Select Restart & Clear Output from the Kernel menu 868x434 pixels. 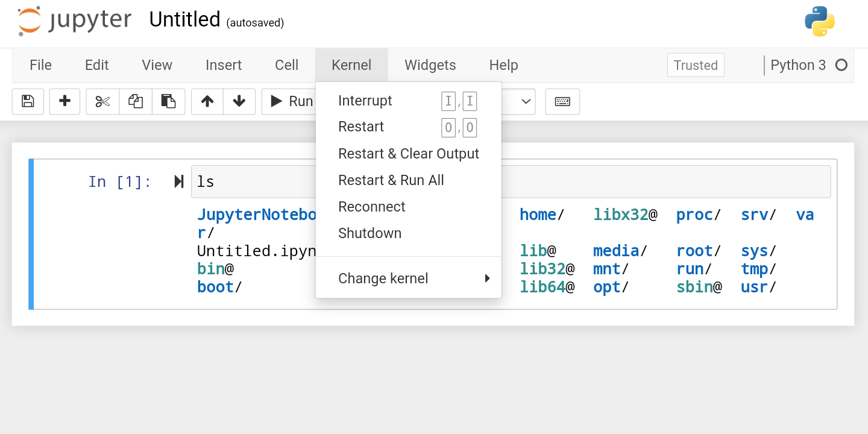pyautogui.click(x=409, y=154)
